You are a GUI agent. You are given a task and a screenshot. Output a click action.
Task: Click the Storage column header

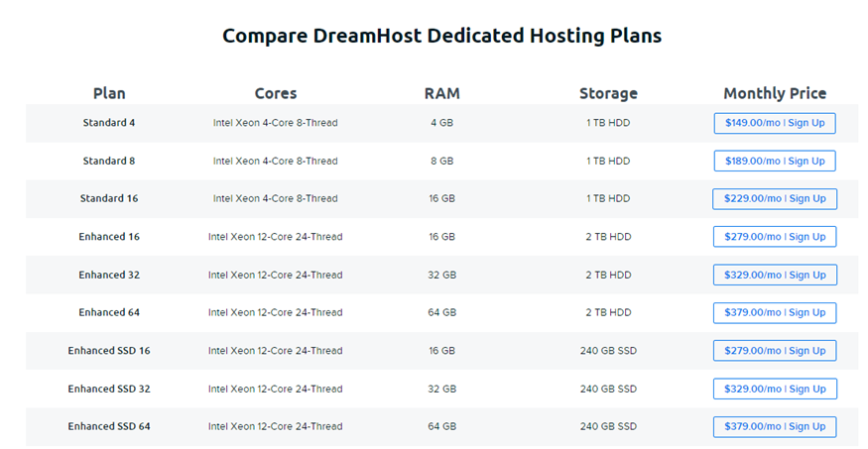[608, 93]
